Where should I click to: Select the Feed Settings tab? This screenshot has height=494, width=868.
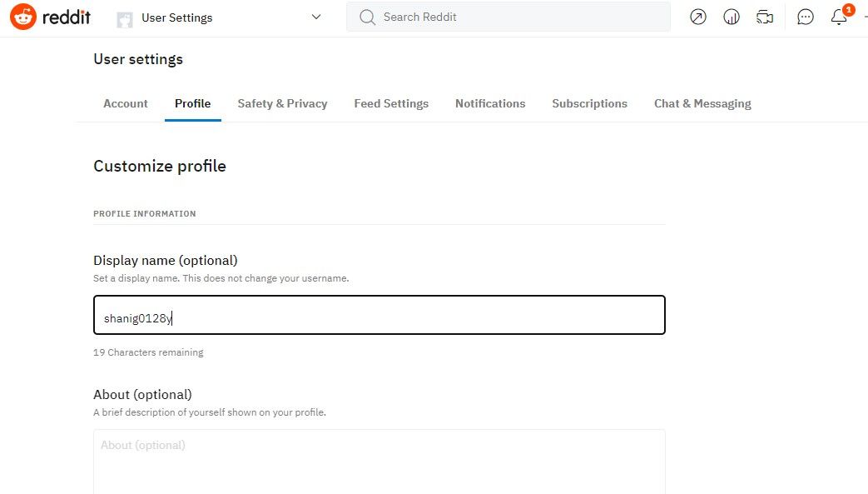point(391,103)
